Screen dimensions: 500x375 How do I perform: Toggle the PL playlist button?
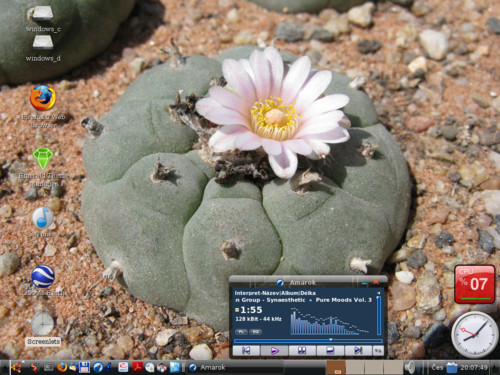click(x=241, y=332)
